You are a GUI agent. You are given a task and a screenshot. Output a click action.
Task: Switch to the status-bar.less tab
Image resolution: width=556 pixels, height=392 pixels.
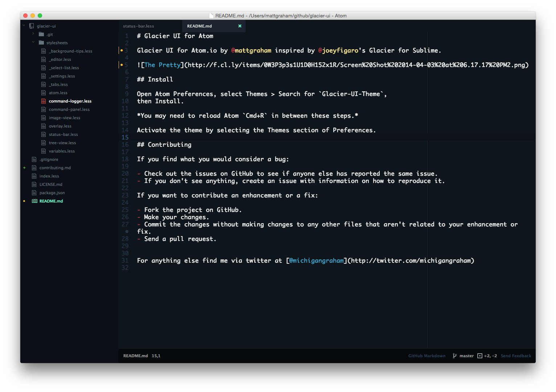pyautogui.click(x=150, y=26)
